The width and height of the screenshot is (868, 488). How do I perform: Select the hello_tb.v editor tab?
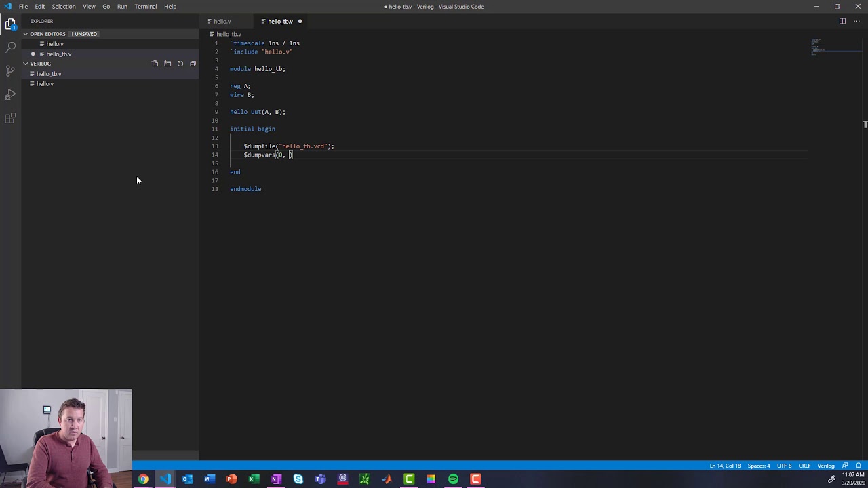coord(280,22)
